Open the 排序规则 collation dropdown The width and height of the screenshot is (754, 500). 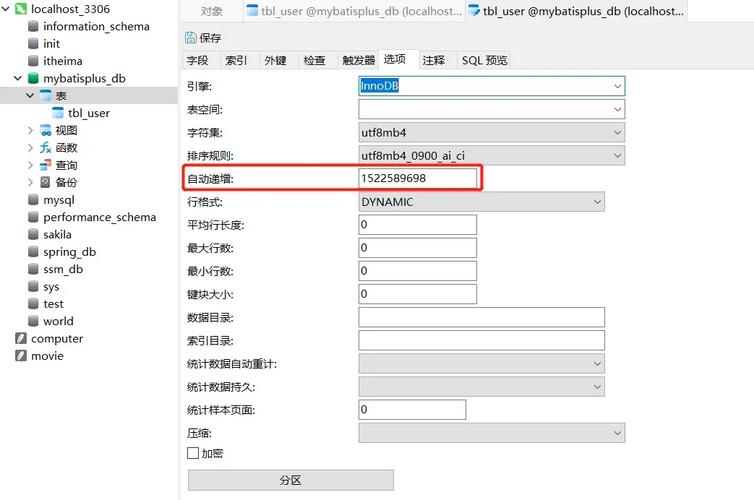tap(617, 155)
